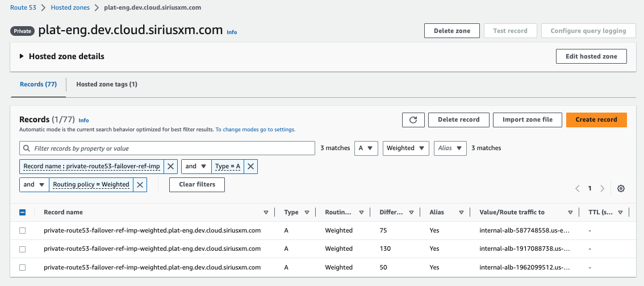Switch to Hosted zone tags (1) tab

[107, 84]
